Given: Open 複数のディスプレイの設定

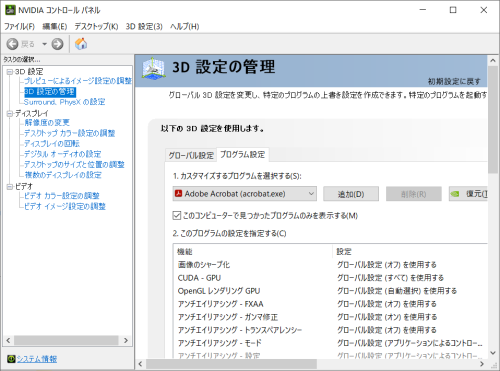Looking at the screenshot, I should pos(63,175).
